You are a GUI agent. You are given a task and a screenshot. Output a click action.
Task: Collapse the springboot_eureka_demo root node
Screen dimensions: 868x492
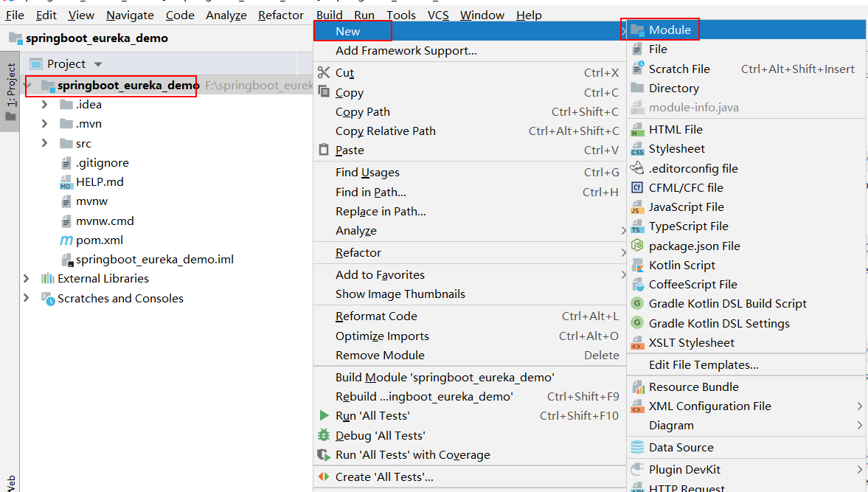click(x=28, y=86)
